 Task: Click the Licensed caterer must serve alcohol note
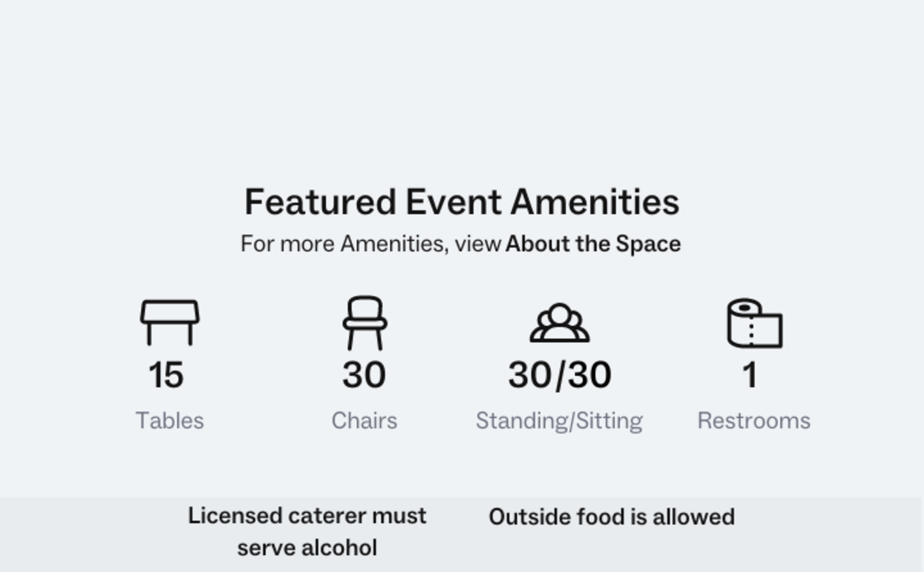(307, 532)
